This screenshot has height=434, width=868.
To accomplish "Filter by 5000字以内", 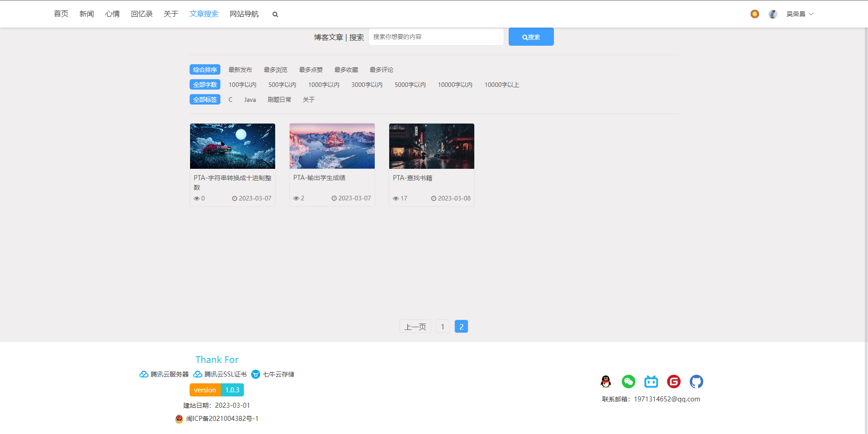I will (x=410, y=85).
